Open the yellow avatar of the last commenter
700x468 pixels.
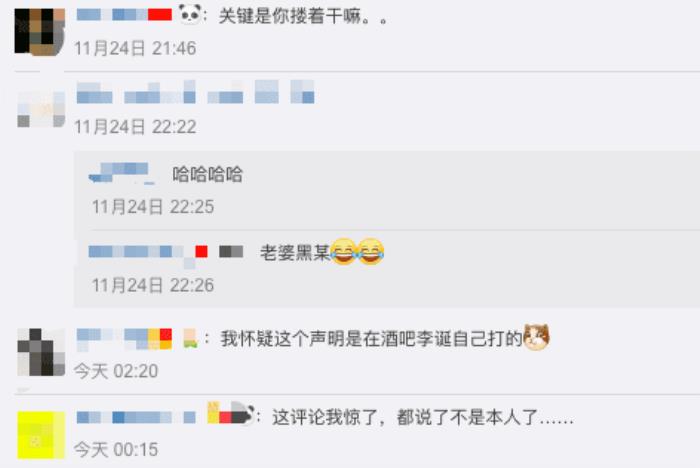click(41, 435)
